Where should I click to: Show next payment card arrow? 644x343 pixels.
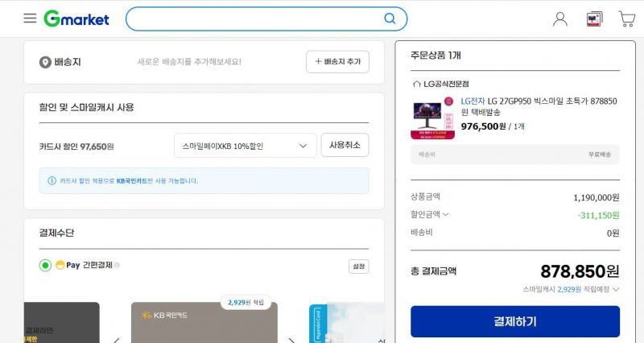pyautogui.click(x=292, y=340)
